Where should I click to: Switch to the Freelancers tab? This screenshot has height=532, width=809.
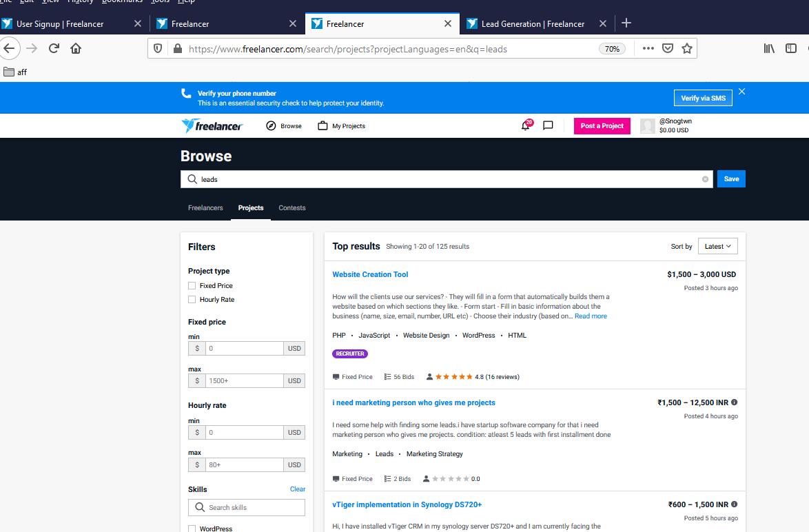[x=205, y=207]
